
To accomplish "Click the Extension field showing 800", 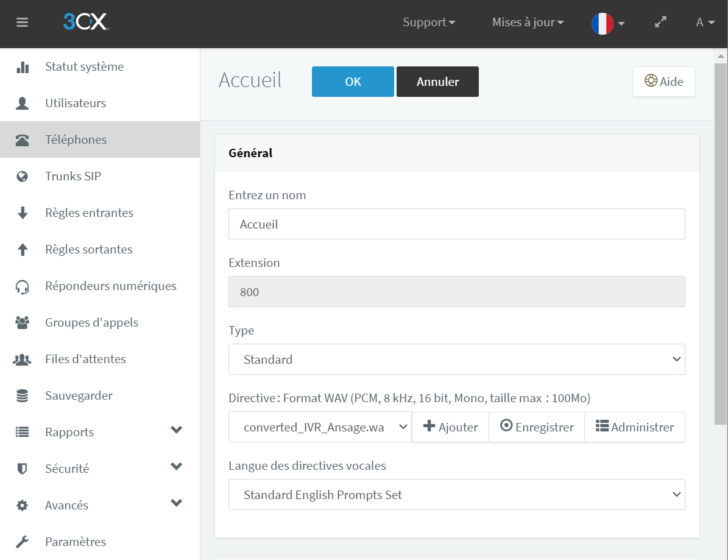I will [x=456, y=292].
